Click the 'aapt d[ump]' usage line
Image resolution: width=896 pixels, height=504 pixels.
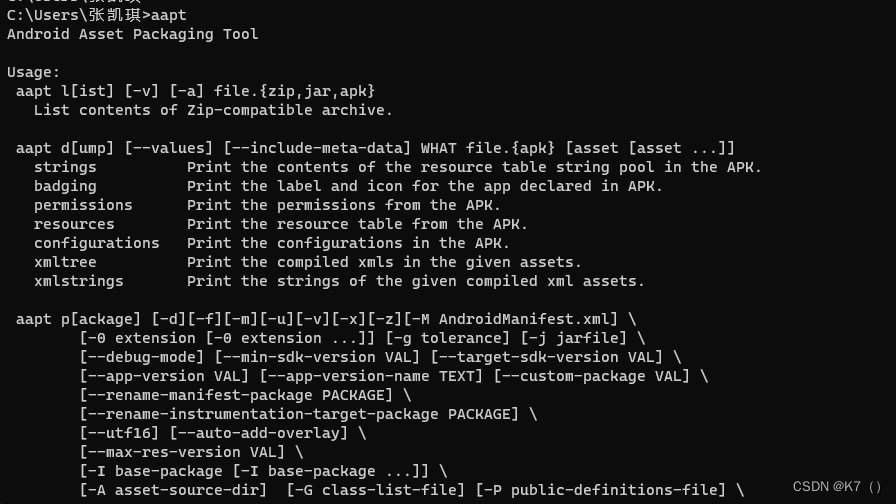375,149
